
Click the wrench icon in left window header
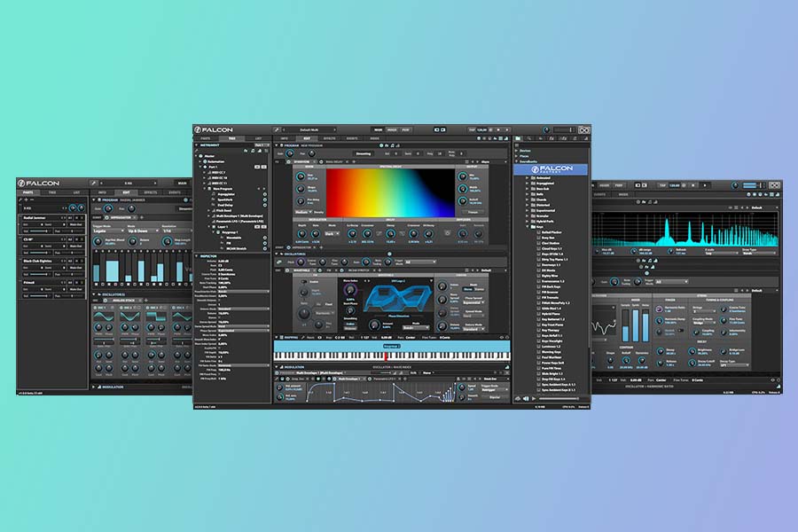click(x=94, y=183)
